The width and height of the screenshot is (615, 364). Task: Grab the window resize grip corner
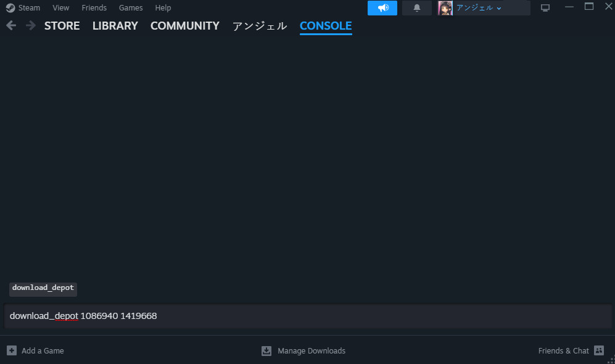[611, 360]
